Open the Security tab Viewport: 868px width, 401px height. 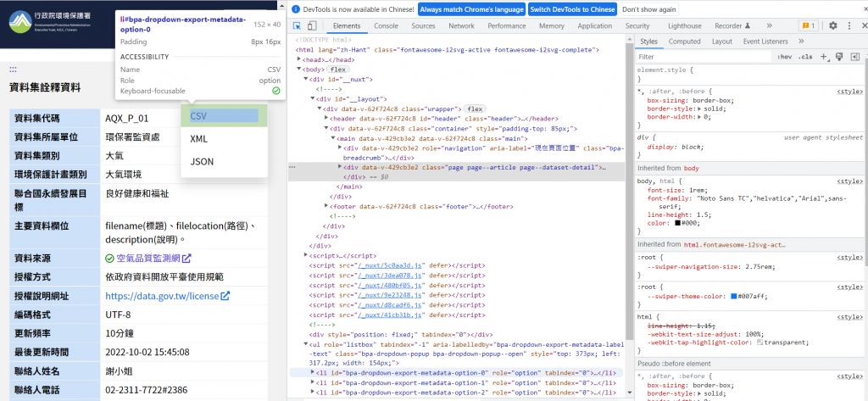point(637,25)
